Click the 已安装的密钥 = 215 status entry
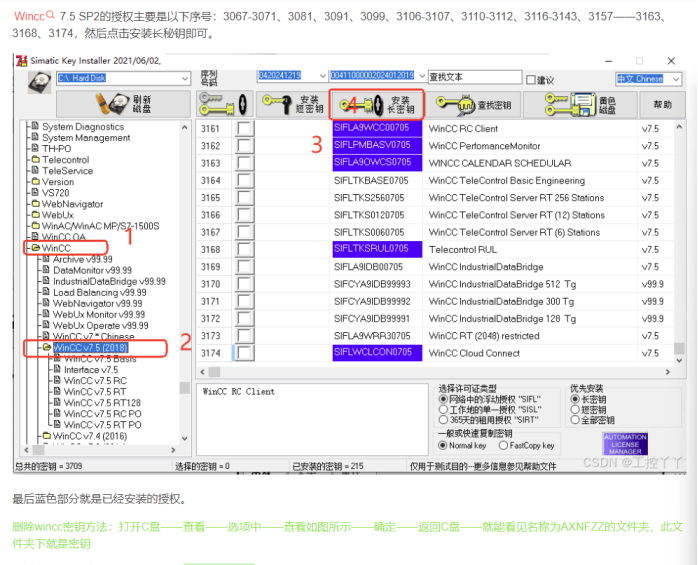Screen dimensions: 698x565 tap(328, 466)
